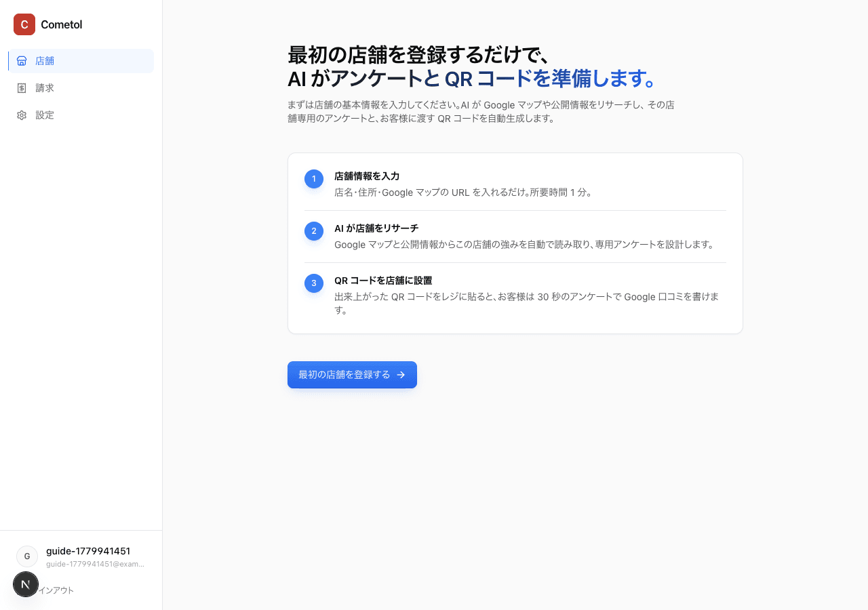The height and width of the screenshot is (610, 868).
Task: Click the 店舗情報を入力 step title
Action: [367, 176]
